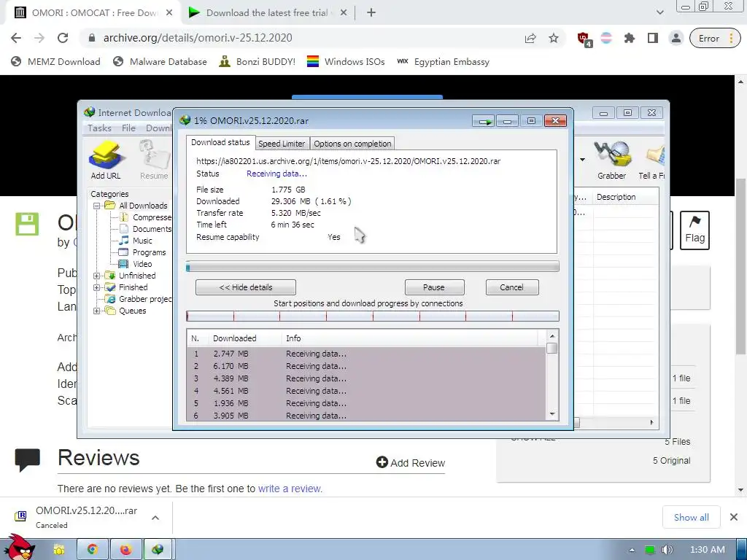Screen dimensions: 747x560
Task: Bookmark this page with the star icon
Action: 554,39
